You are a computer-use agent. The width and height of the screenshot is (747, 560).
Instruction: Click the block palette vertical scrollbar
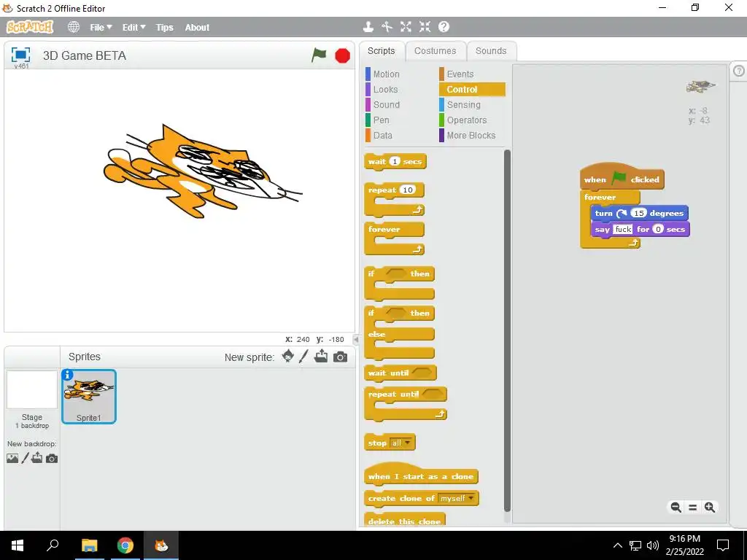point(507,331)
